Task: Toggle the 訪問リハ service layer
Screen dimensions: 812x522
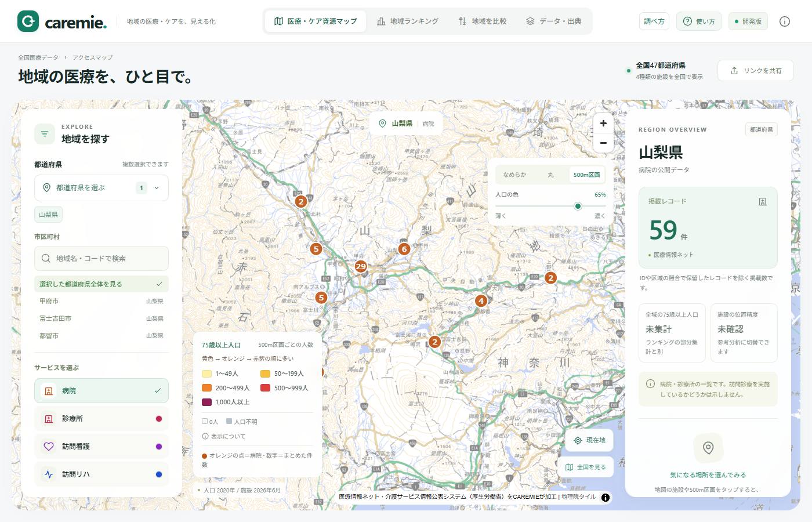Action: pos(101,474)
